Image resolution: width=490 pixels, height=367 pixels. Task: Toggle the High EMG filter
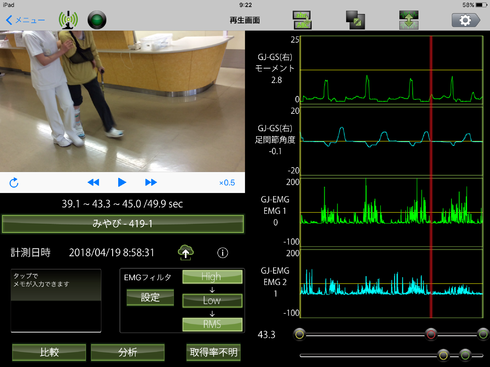pyautogui.click(x=212, y=277)
